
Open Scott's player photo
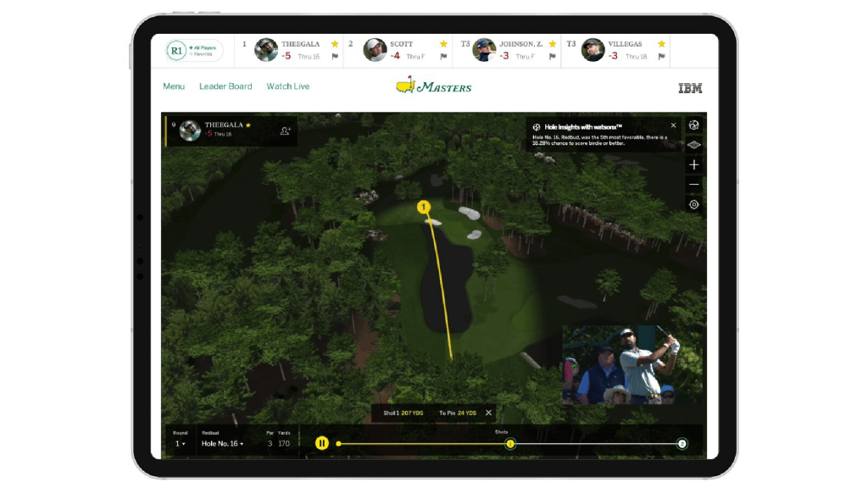tap(375, 50)
